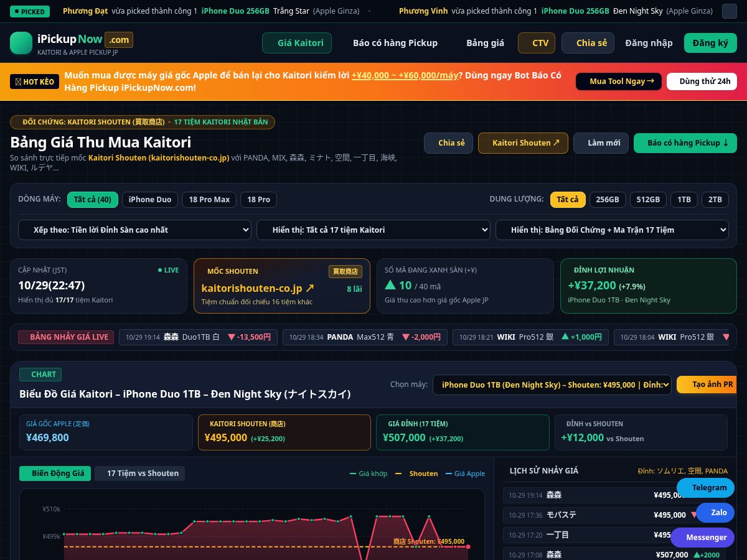
Task: Open the Chọn máy model selector
Action: coord(552,385)
